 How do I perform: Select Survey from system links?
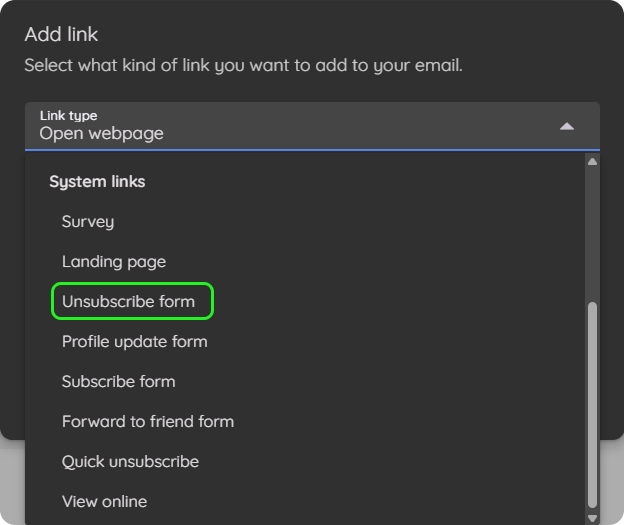pyautogui.click(x=305, y=221)
